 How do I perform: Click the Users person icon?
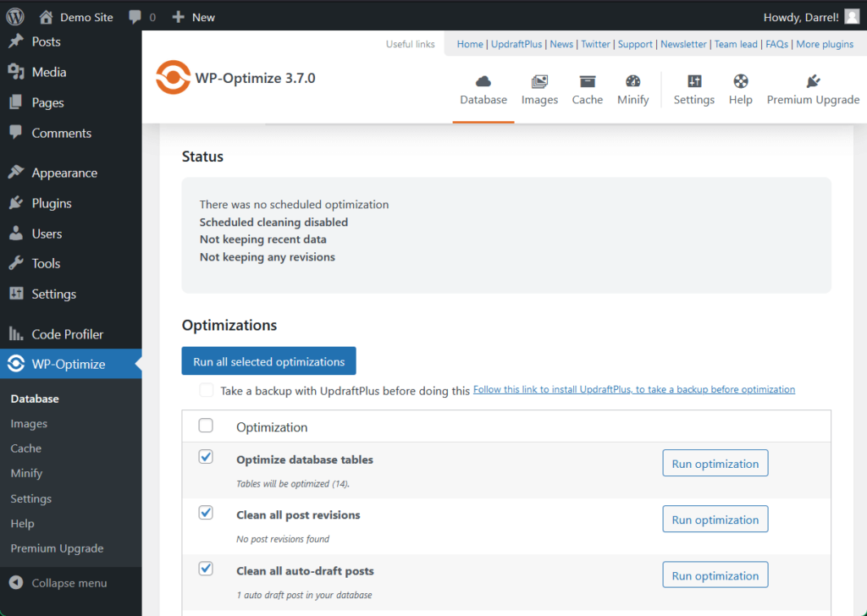click(16, 234)
